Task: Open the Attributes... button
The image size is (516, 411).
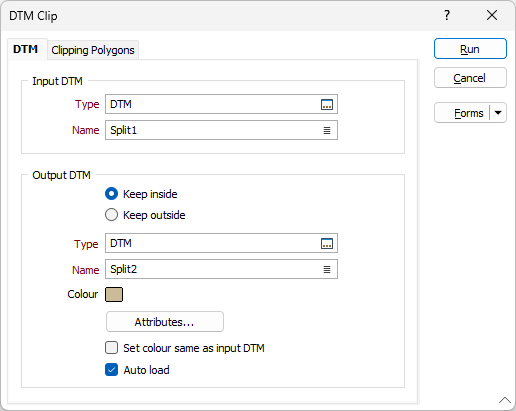Action: point(165,322)
